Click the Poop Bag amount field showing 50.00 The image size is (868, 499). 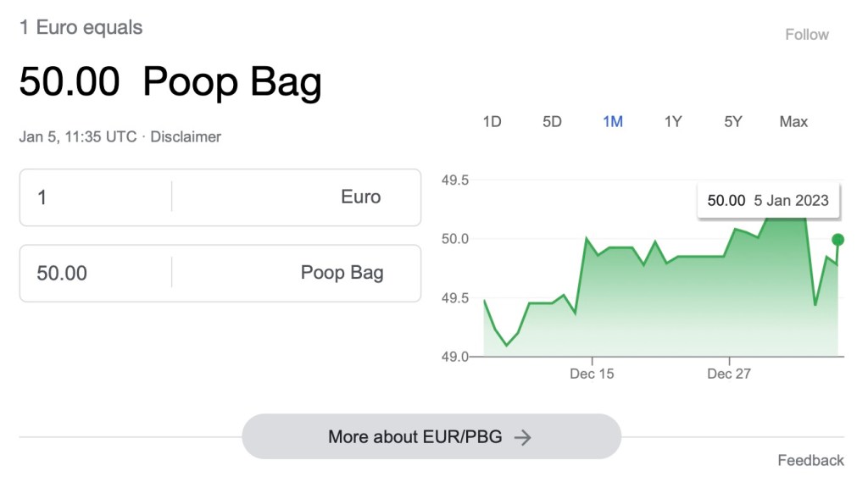95,273
